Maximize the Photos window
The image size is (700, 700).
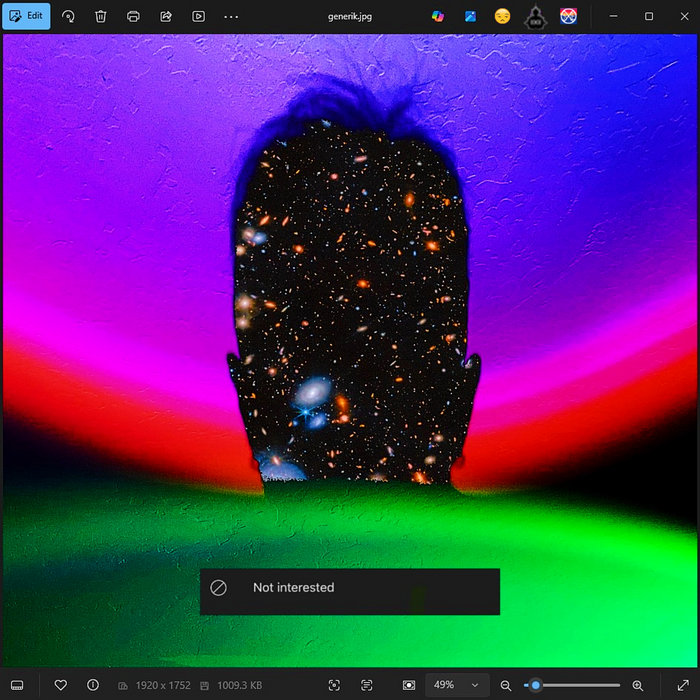pos(649,16)
